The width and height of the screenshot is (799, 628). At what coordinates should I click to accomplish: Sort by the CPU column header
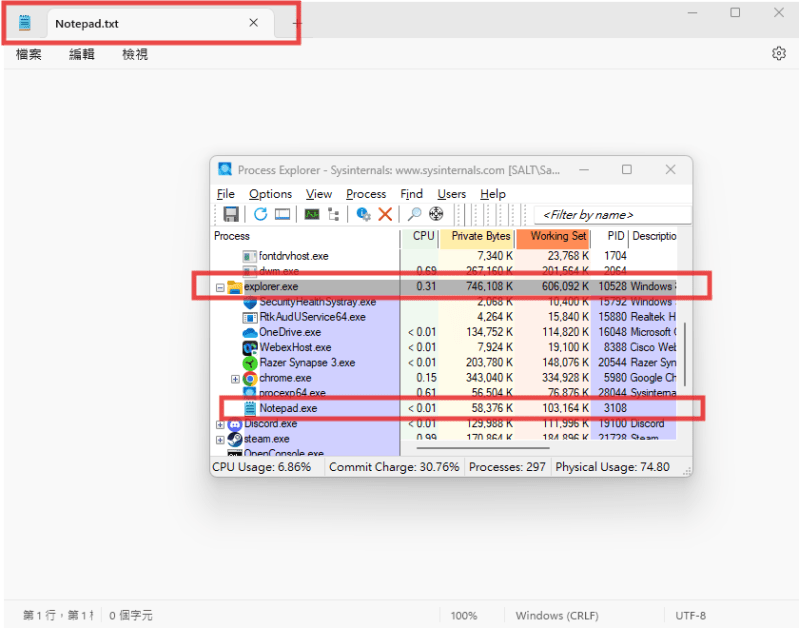[x=419, y=237]
